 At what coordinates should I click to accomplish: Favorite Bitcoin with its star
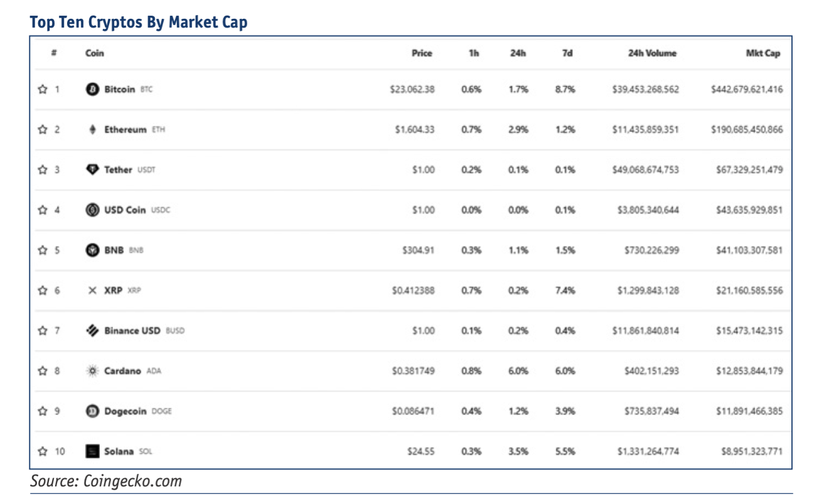[43, 89]
